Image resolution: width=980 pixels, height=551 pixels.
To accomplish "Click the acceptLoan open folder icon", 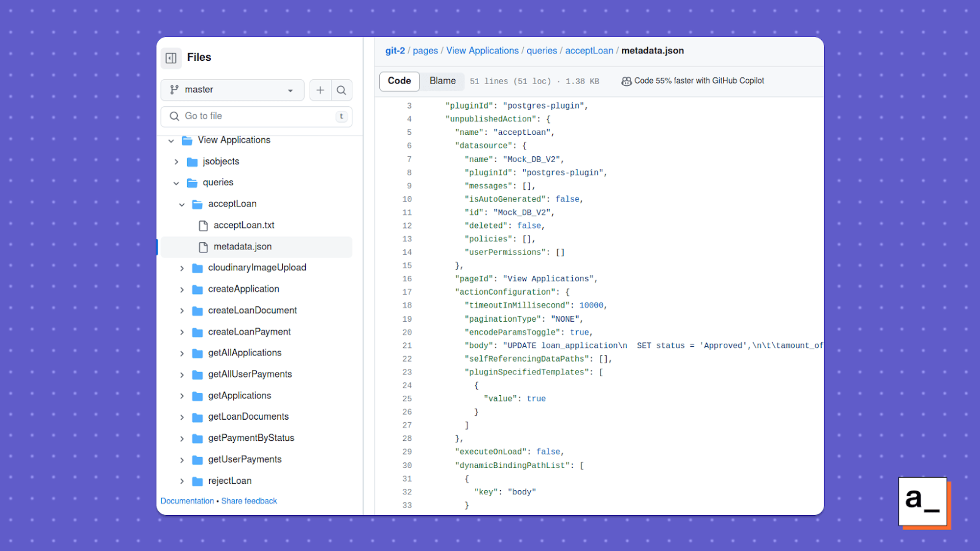I will coord(197,204).
